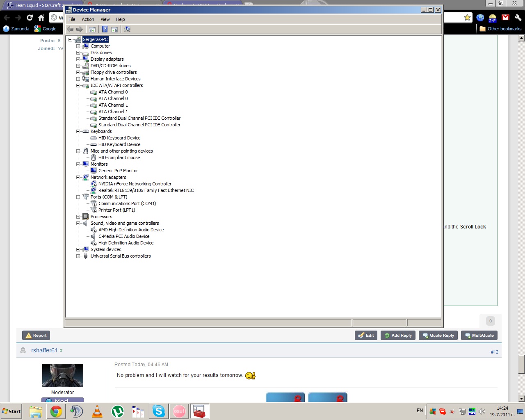Click rshaffer61's avatar thumbnail
Screen dimensions: 525x420
tap(63, 375)
